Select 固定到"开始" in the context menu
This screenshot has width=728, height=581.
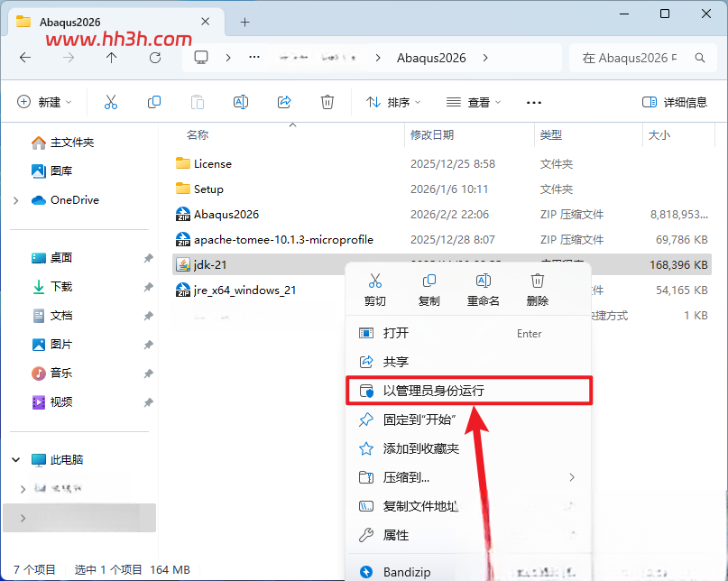[468, 420]
